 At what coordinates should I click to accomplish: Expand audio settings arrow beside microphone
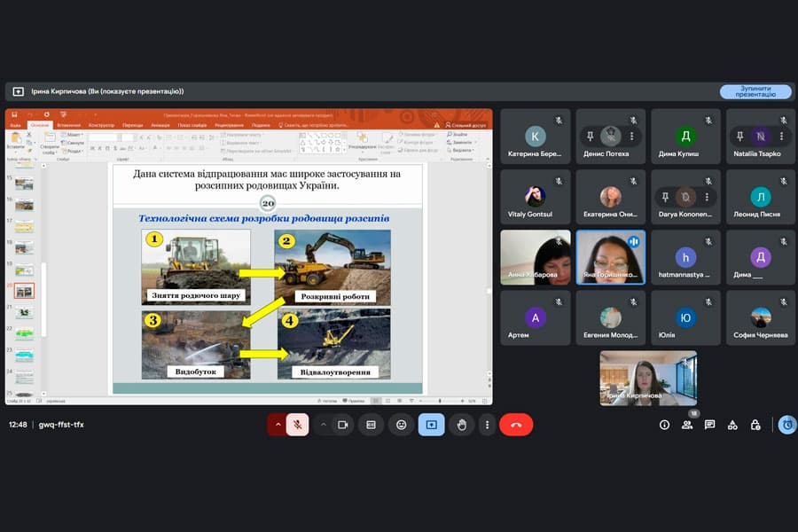click(x=278, y=425)
